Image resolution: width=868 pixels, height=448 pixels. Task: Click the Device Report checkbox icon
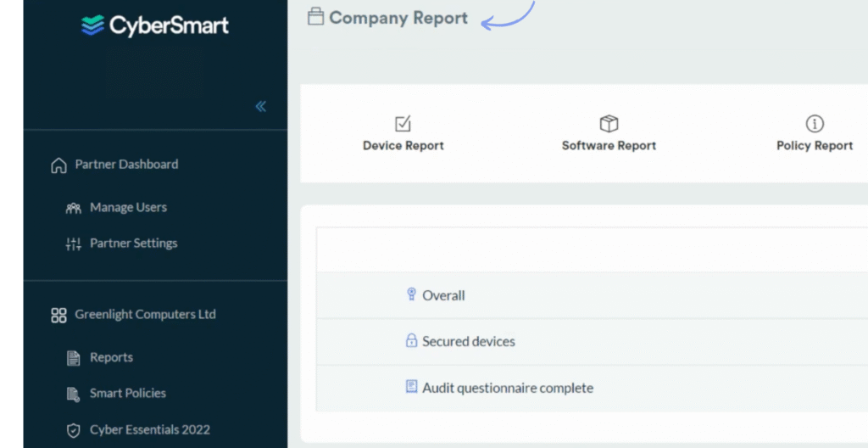[403, 124]
